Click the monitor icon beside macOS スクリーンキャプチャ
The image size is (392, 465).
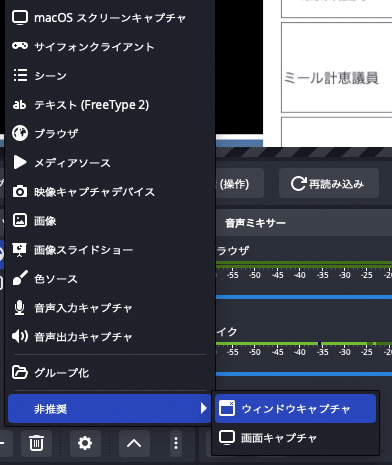point(20,17)
